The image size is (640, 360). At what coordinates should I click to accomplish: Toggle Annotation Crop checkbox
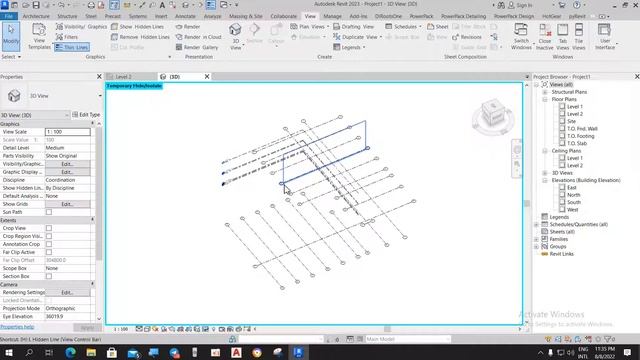[x=49, y=244]
